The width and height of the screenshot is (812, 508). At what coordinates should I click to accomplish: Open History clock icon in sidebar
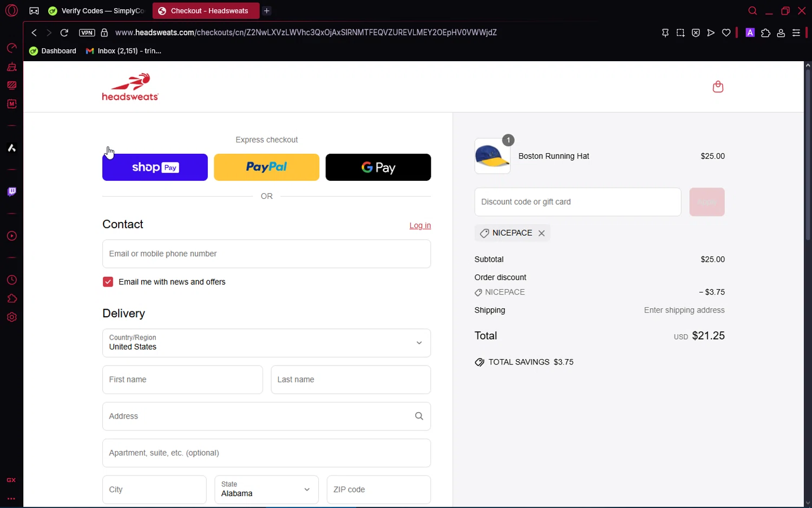(11, 280)
